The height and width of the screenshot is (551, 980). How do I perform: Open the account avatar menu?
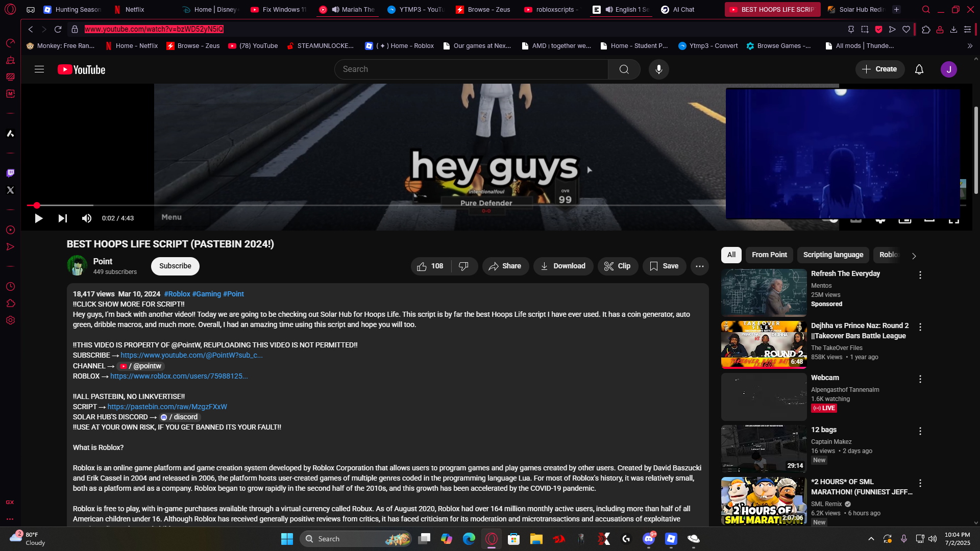[949, 69]
